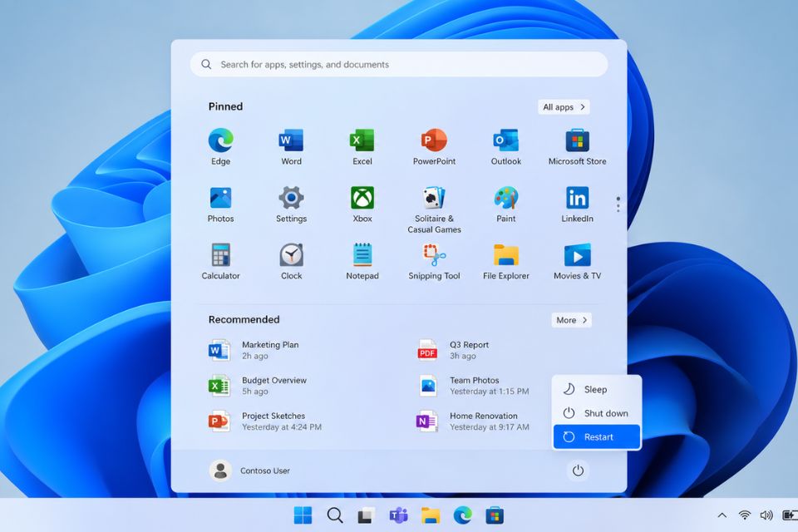Open Wi-Fi network status in system tray
This screenshot has height=532, width=798.
pos(745,515)
